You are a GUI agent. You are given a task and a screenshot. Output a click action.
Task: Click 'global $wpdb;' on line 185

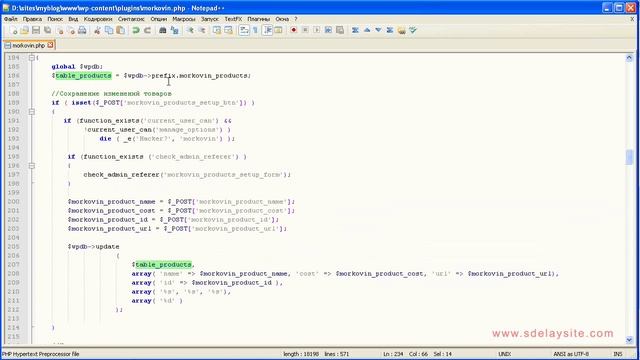(77, 67)
